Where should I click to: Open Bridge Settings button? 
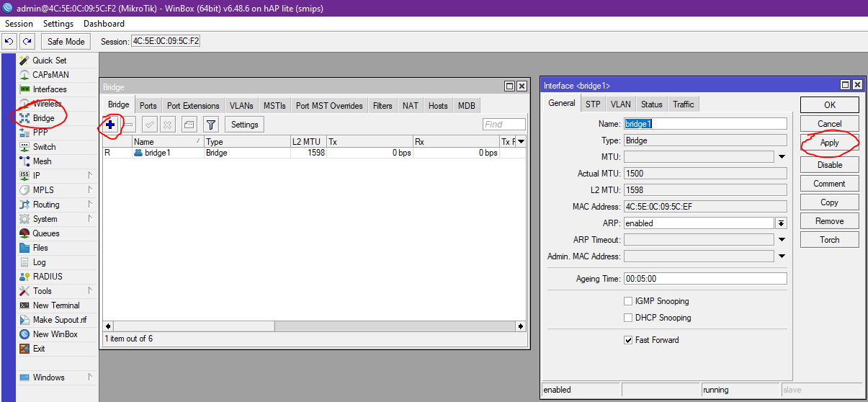(245, 125)
